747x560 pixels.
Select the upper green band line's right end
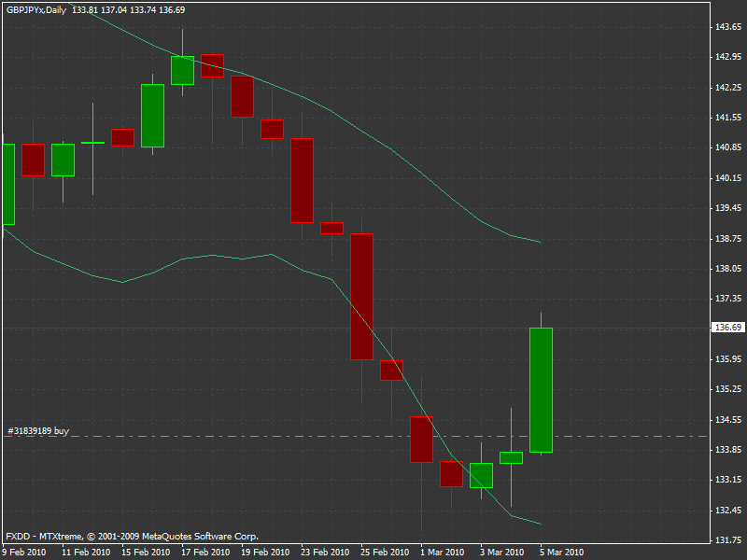pos(539,242)
